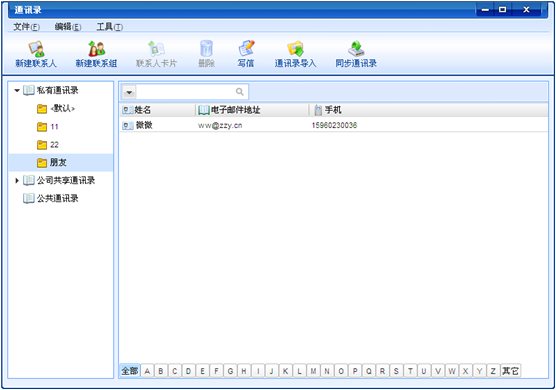Viewport: 556px width, 390px height.
Task: Filter contacts by letter S
Action: click(x=396, y=371)
